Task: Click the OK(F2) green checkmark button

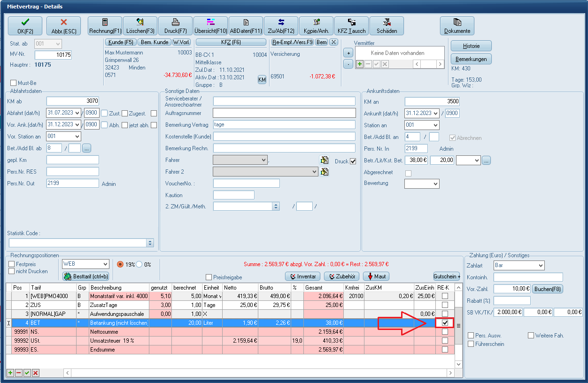Action: point(25,26)
